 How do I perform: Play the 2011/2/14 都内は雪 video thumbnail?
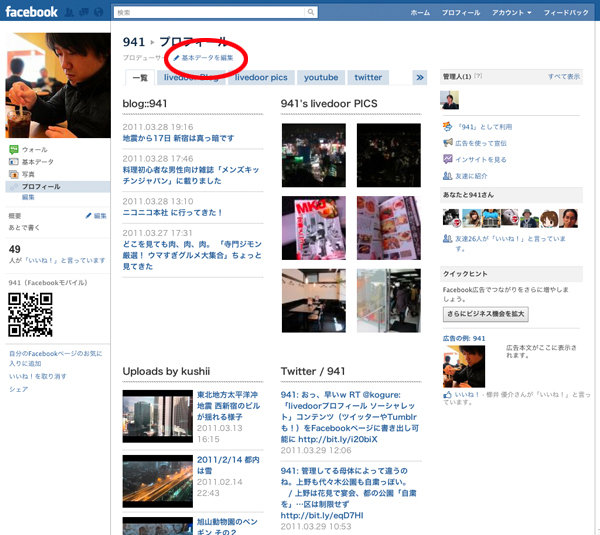pos(158,481)
